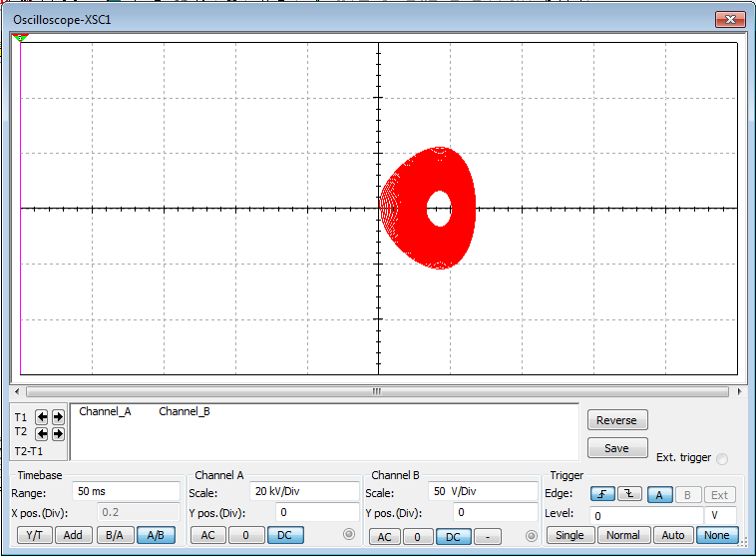
Task: Open trigger level unit V dropdown
Action: coord(720,515)
